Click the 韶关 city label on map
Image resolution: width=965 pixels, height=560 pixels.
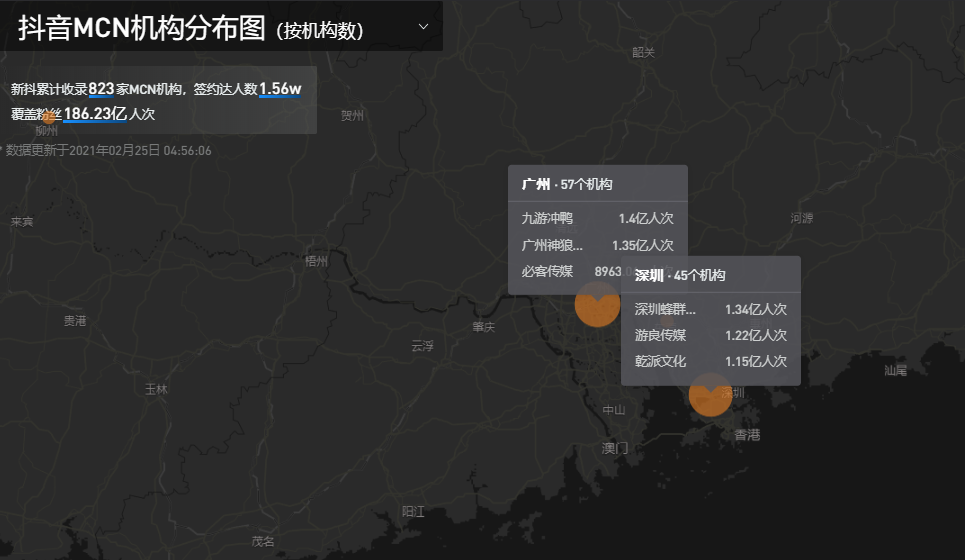point(643,52)
